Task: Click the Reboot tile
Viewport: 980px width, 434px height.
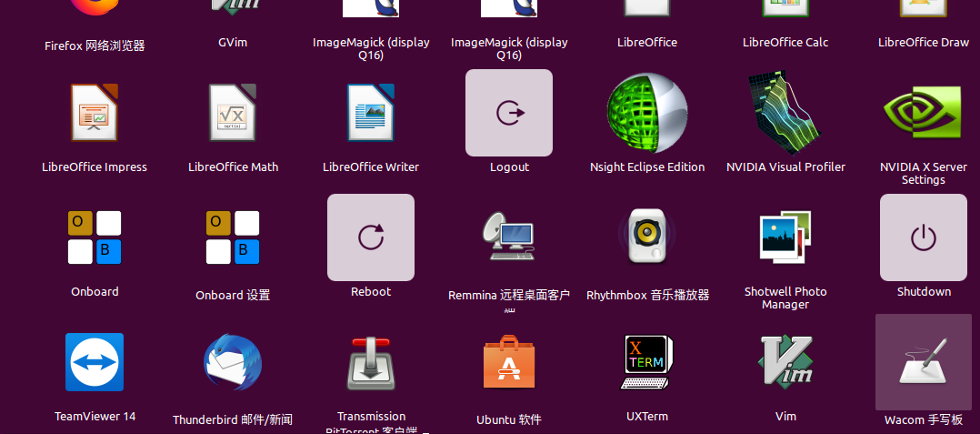Action: click(371, 237)
